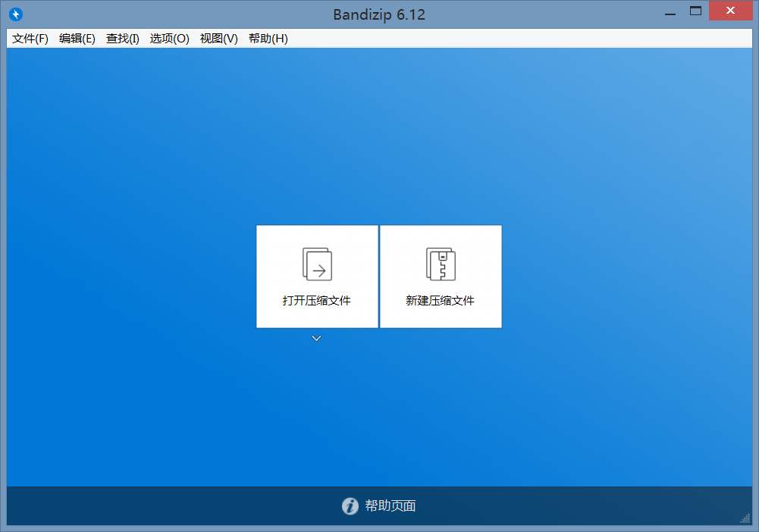Viewport: 759px width, 532px height.
Task: Click the 打开压缩文件 button label
Action: tap(317, 301)
